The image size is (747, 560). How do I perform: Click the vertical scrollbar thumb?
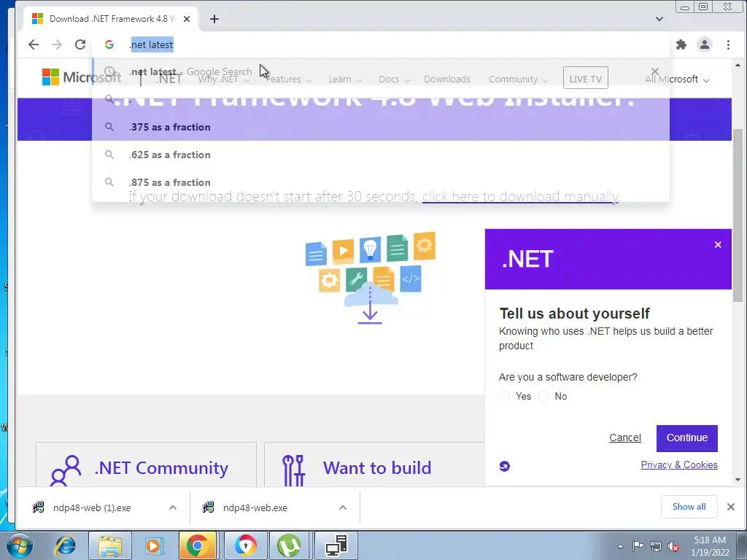738,215
